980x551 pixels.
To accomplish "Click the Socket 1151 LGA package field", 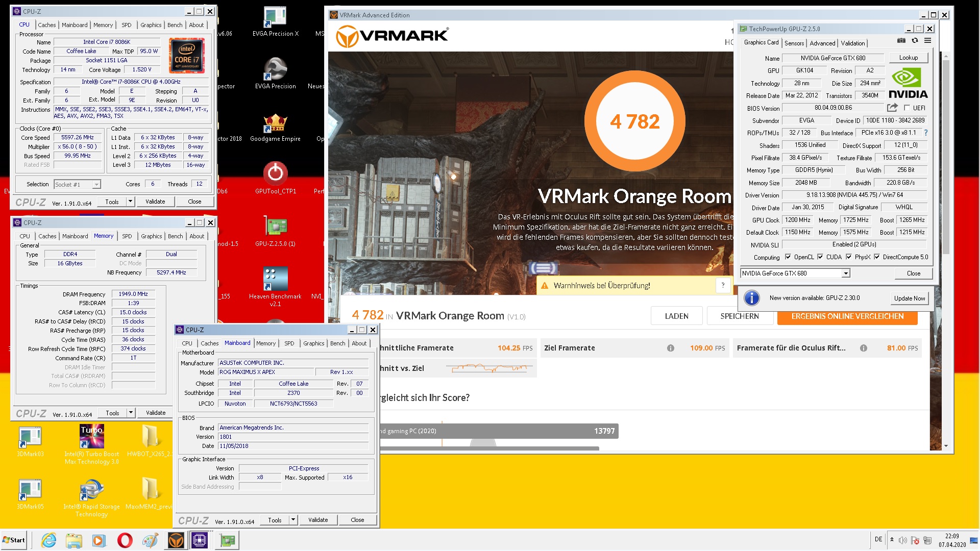I will (x=107, y=60).
